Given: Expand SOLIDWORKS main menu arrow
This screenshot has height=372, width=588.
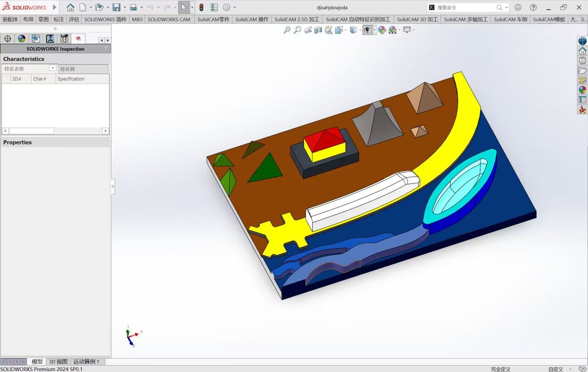Looking at the screenshot, I should click(x=55, y=7).
